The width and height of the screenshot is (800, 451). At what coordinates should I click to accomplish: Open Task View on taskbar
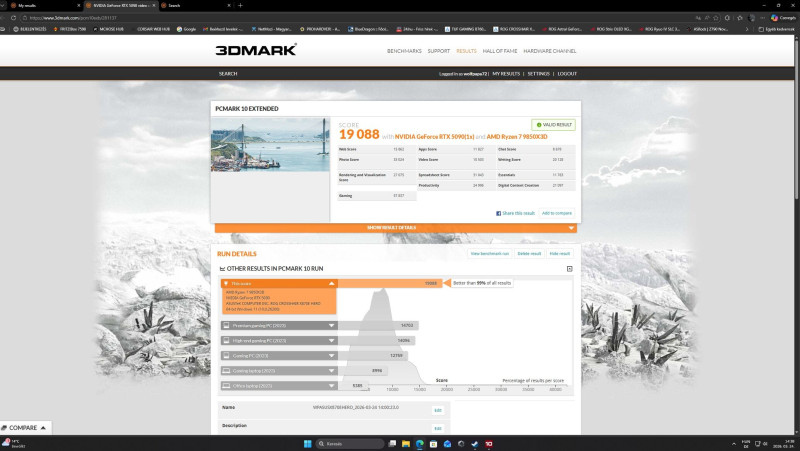coord(392,444)
